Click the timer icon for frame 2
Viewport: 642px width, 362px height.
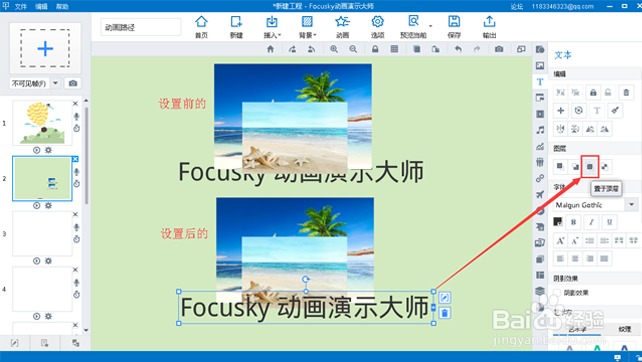(77, 184)
